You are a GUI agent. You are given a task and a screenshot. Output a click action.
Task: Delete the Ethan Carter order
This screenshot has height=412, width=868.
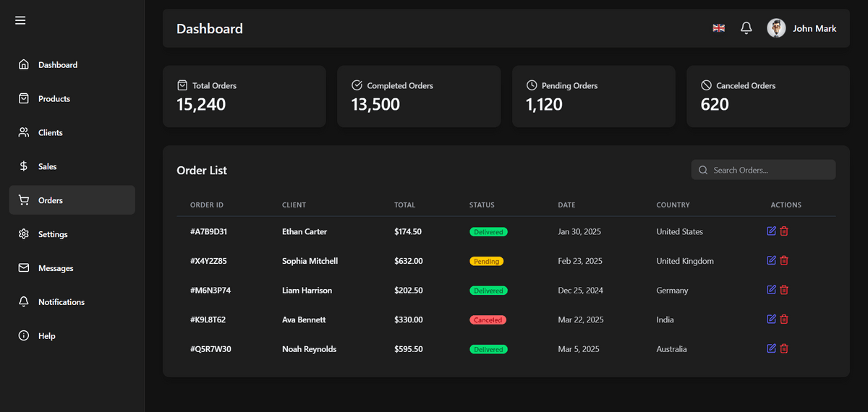click(784, 231)
